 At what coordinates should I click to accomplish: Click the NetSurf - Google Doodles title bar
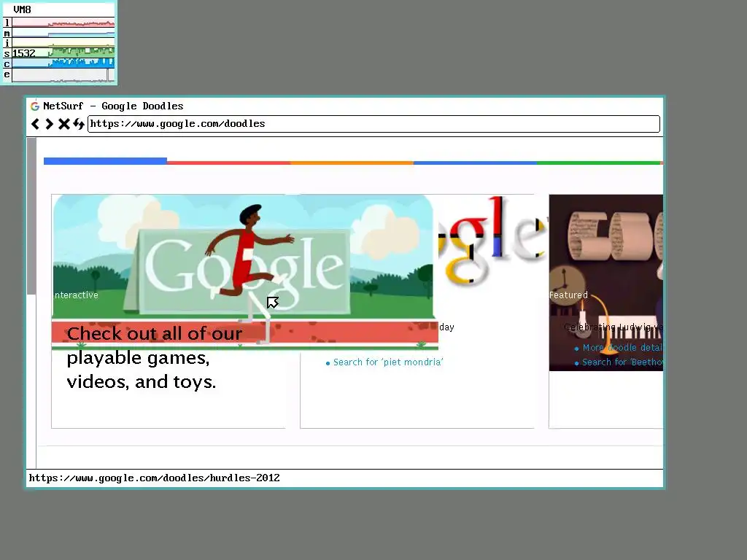(x=345, y=106)
